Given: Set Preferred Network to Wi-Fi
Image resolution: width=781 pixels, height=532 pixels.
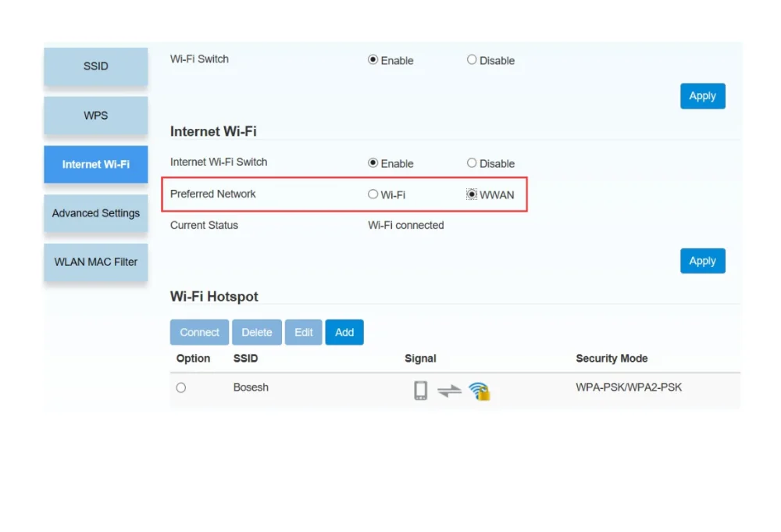Looking at the screenshot, I should (373, 195).
